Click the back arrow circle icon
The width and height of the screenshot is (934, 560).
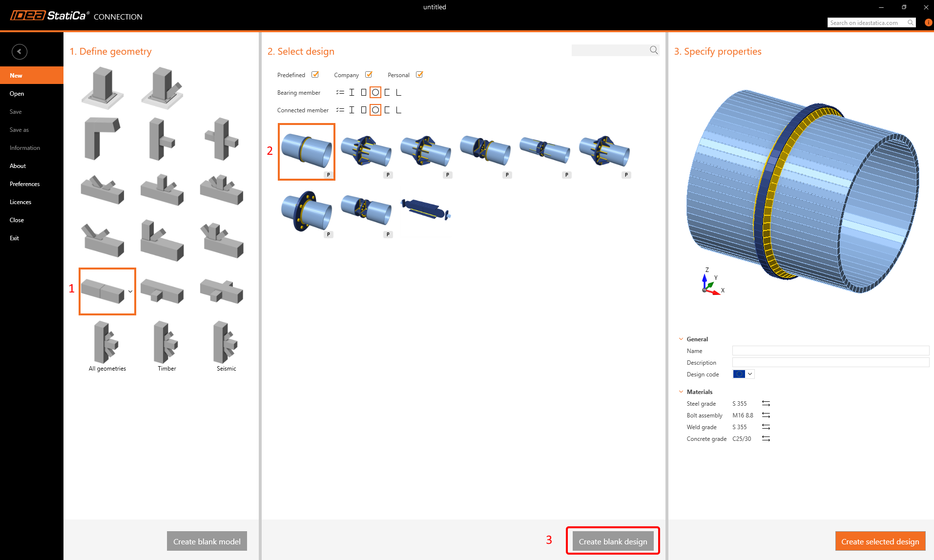tap(20, 51)
